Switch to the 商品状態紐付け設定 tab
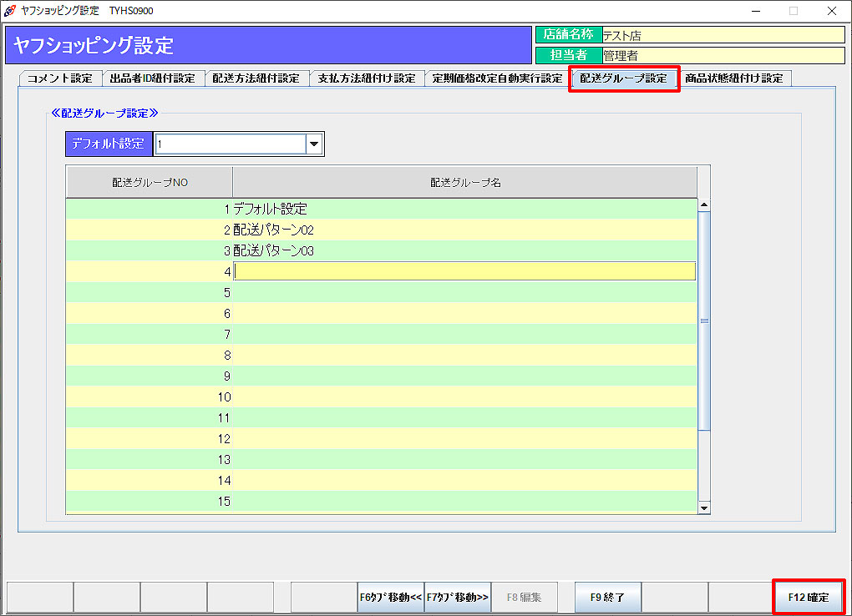 733,78
